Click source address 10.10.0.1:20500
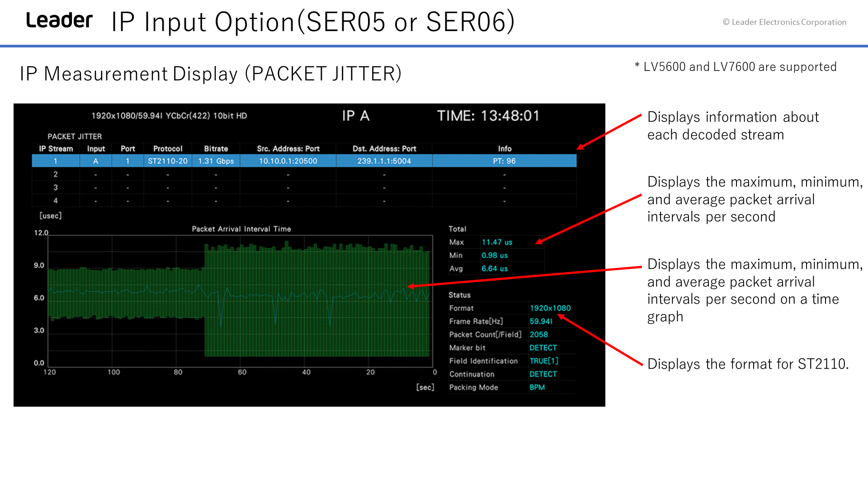The height and width of the screenshot is (488, 868). (288, 161)
